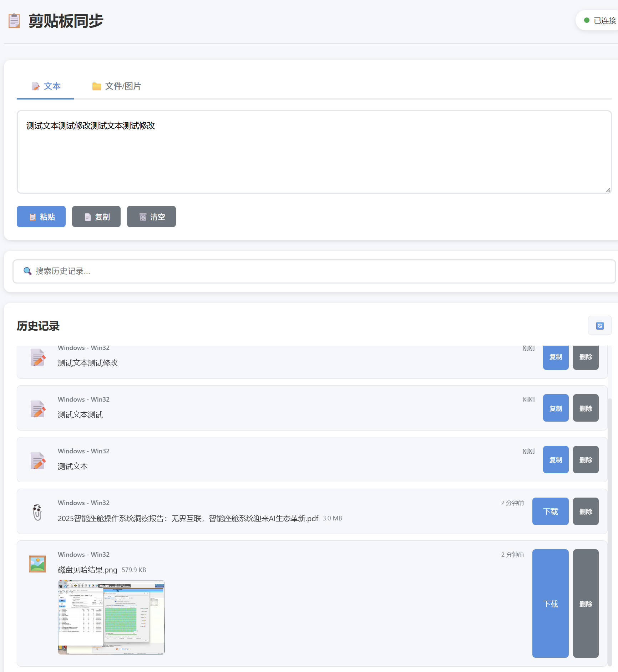Viewport: 618px width, 672px height.
Task: Click the magnifier icon in search box
Action: 27,271
